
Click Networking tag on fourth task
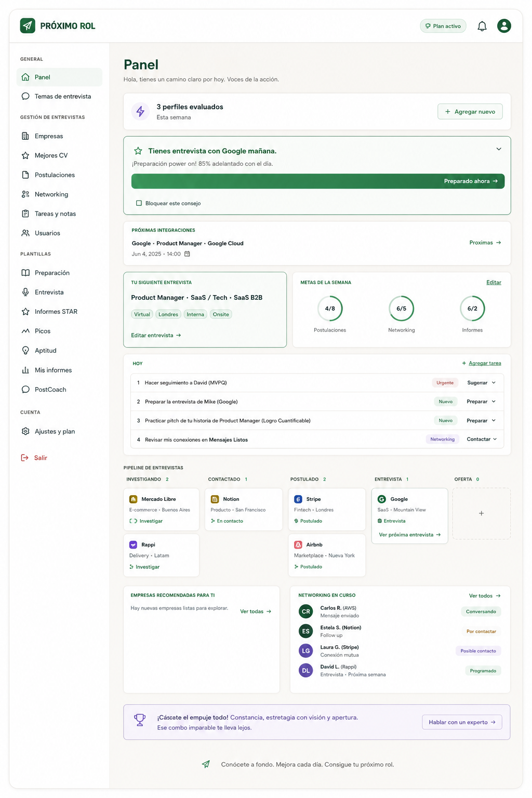tap(442, 440)
